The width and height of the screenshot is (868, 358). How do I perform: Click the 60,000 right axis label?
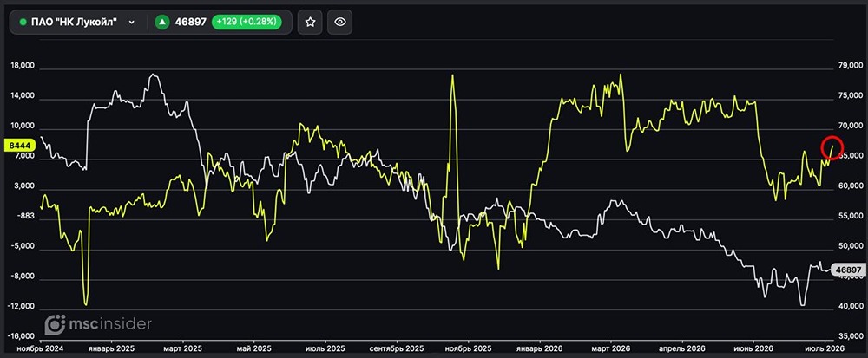(849, 186)
